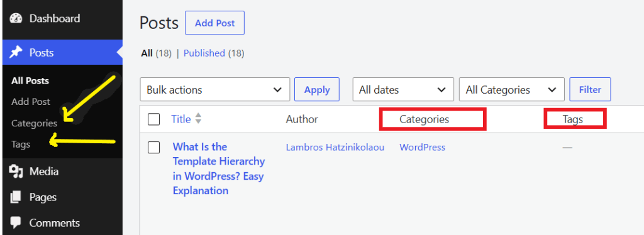
Task: Open Categories in the Posts submenu
Action: click(x=35, y=123)
